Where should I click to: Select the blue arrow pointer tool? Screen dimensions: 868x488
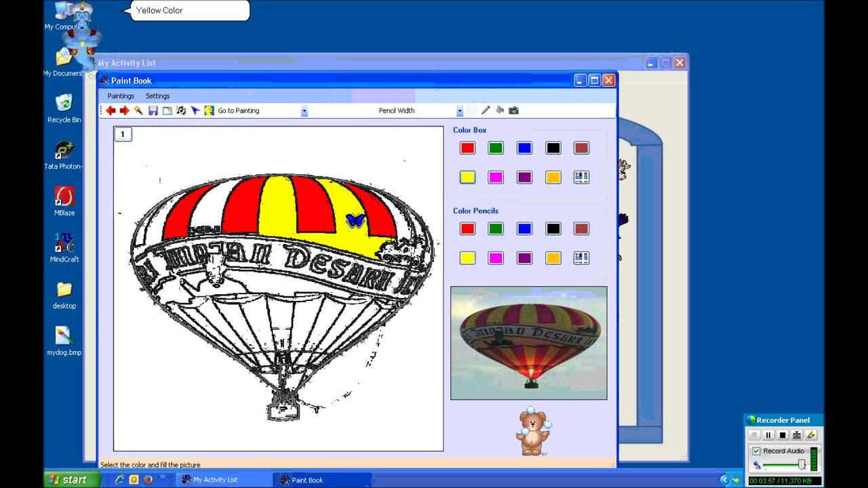tap(195, 110)
